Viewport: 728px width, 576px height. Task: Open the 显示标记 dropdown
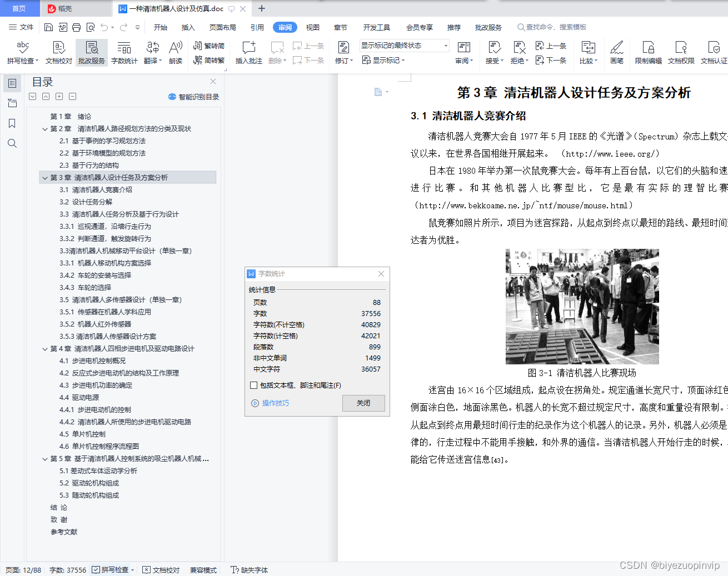tap(383, 60)
